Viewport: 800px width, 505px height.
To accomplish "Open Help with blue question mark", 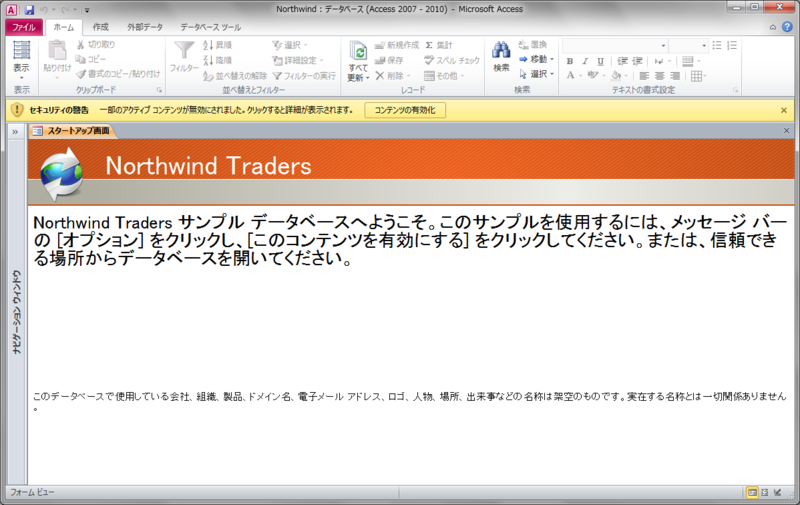I will point(787,27).
